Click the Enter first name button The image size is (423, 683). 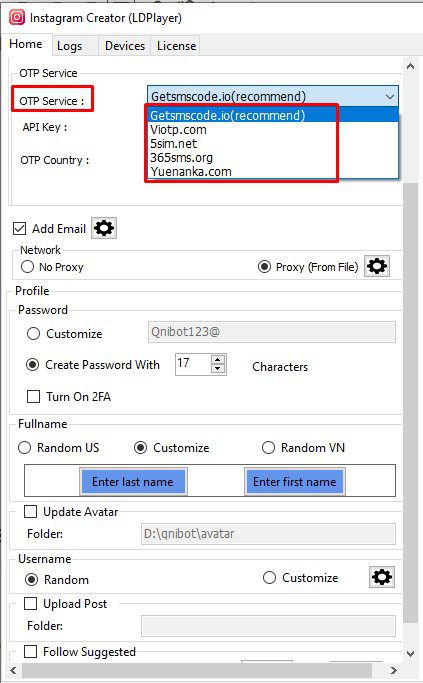coord(294,481)
